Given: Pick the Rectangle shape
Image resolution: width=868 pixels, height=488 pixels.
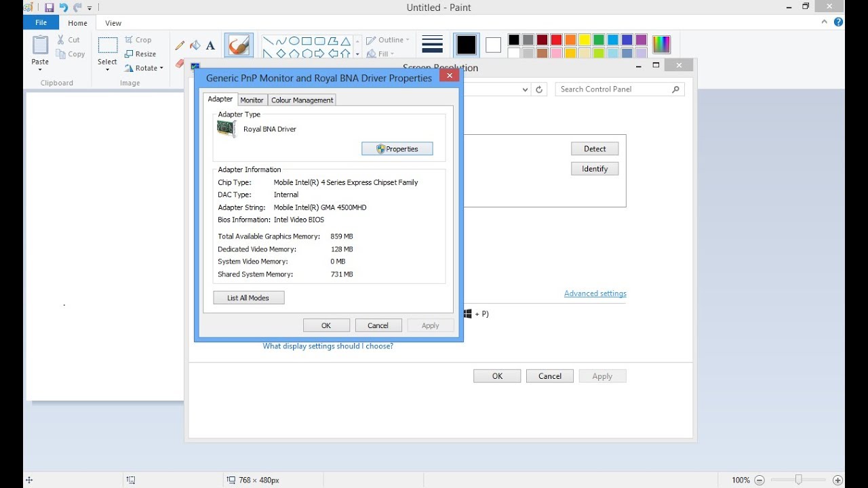Looking at the screenshot, I should click(307, 41).
